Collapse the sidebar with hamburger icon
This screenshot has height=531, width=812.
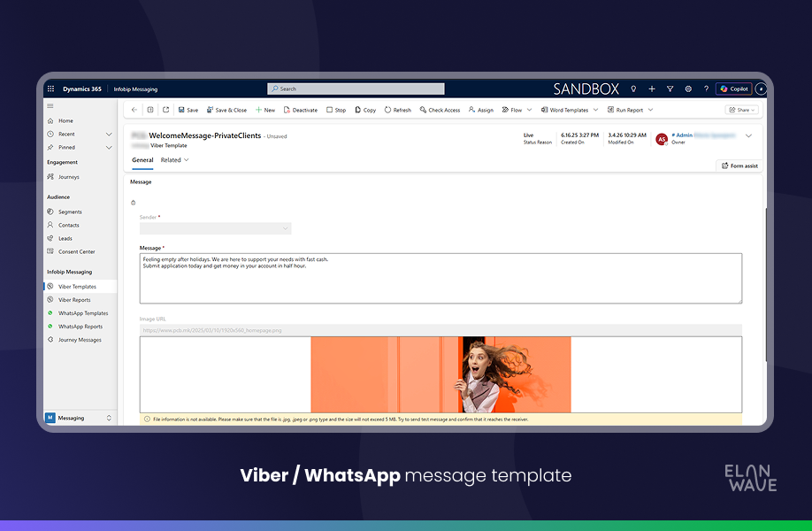click(x=50, y=105)
